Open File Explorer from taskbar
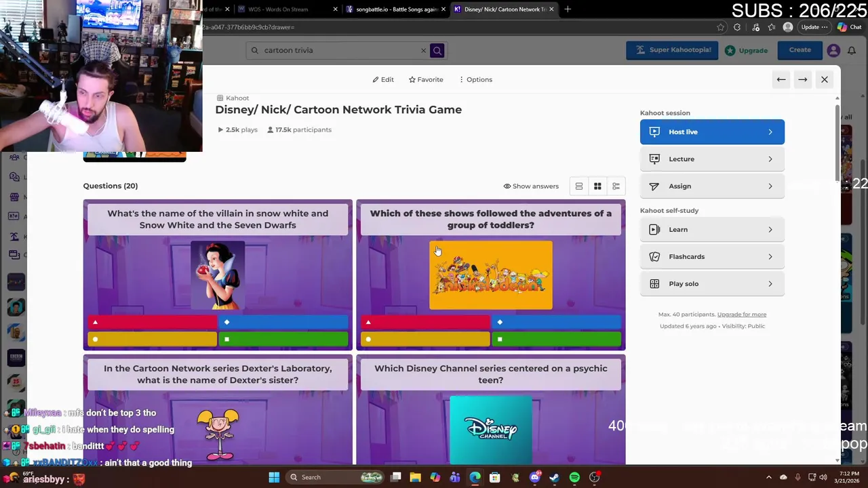 click(x=415, y=477)
